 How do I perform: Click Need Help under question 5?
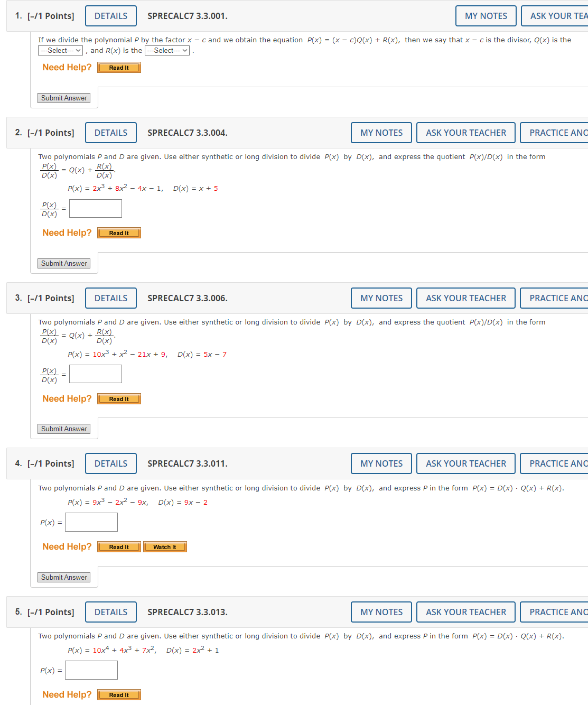coord(67,694)
